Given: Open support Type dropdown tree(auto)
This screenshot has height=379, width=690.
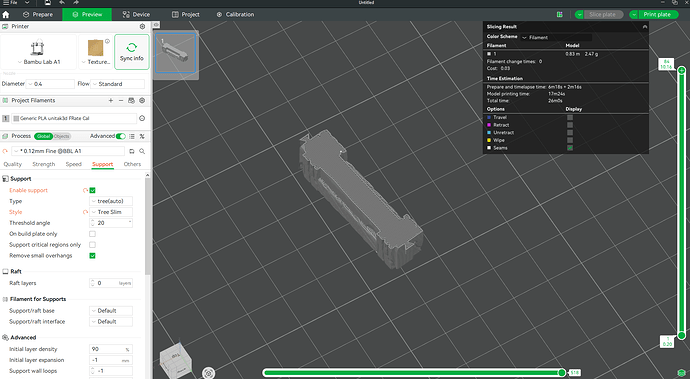Looking at the screenshot, I should click(x=111, y=201).
